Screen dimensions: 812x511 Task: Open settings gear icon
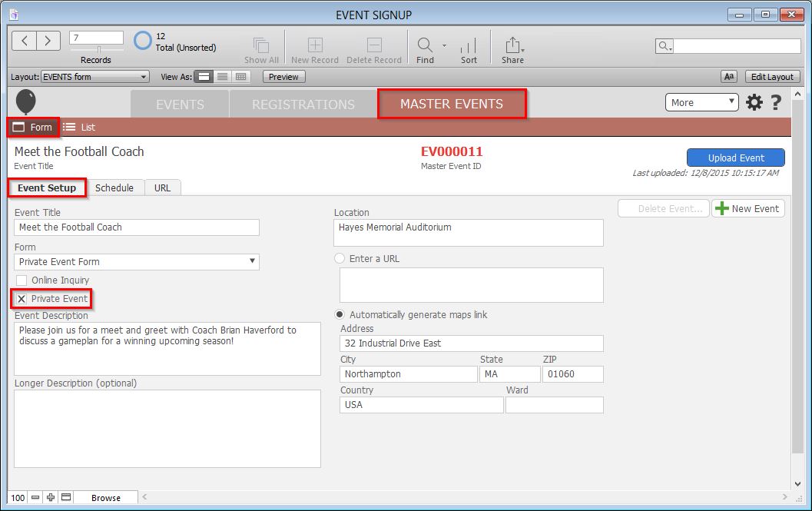click(x=754, y=102)
